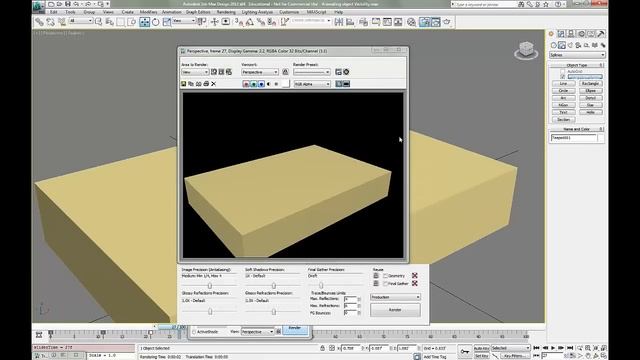Screen dimensions: 640x360
Task: Toggle the red channel display
Action: [x=246, y=84]
